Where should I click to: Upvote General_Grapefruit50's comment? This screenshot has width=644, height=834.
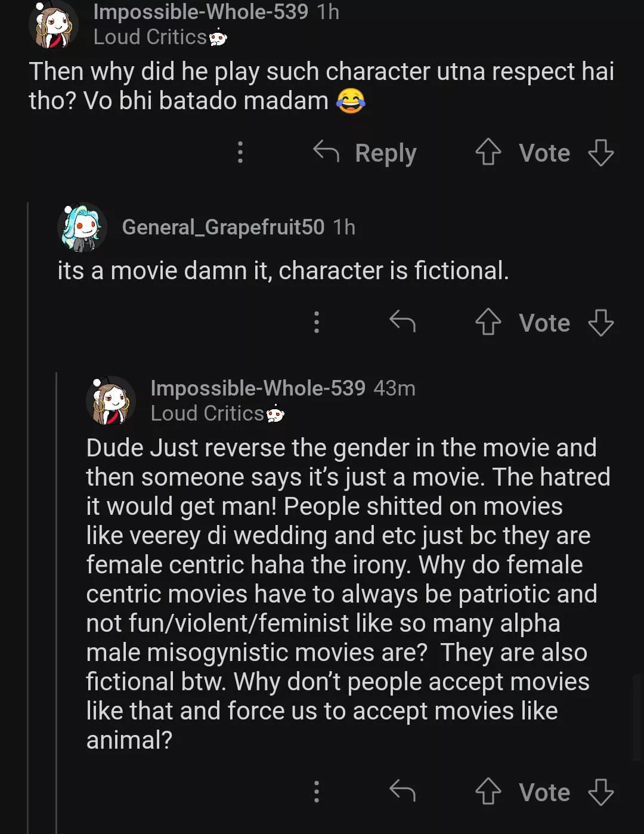[x=488, y=323]
